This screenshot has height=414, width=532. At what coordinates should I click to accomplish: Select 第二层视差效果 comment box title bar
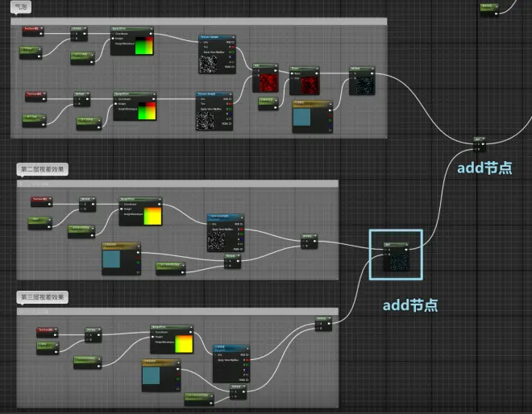[177, 184]
